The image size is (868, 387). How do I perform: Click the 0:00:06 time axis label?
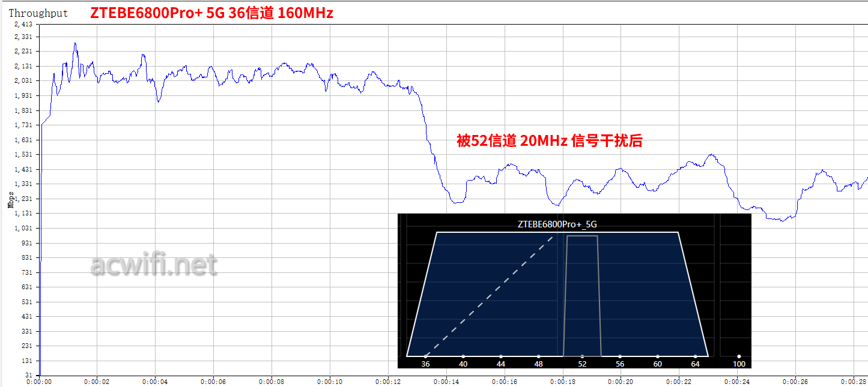pyautogui.click(x=213, y=382)
